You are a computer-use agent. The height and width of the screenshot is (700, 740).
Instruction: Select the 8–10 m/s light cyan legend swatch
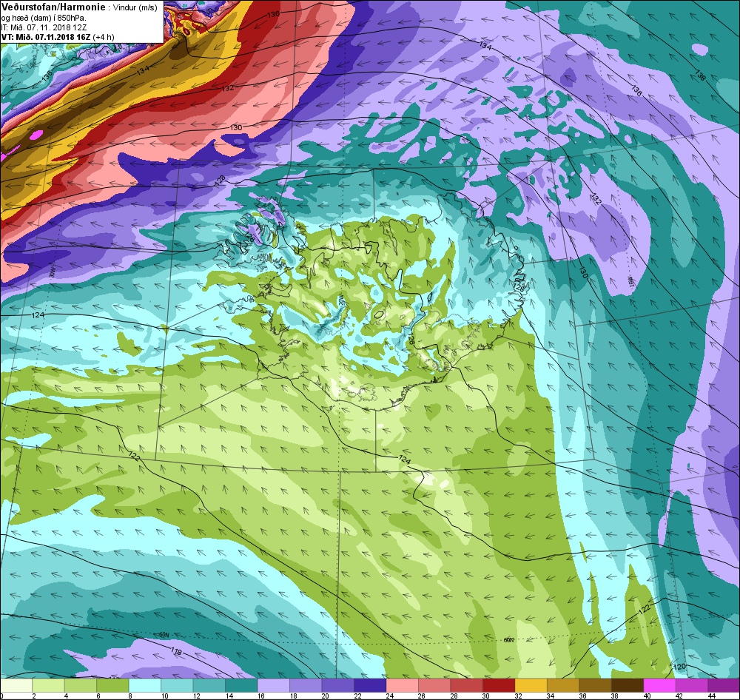pos(145,685)
